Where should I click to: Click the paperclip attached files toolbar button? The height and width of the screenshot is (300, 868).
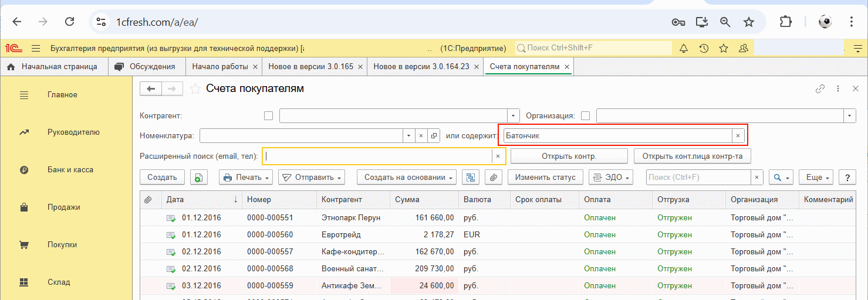[494, 178]
